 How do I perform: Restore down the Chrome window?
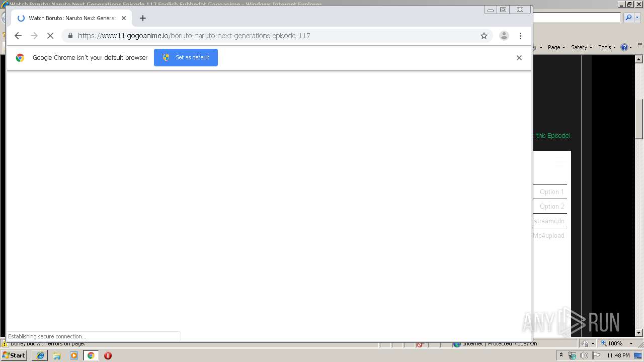click(x=503, y=10)
